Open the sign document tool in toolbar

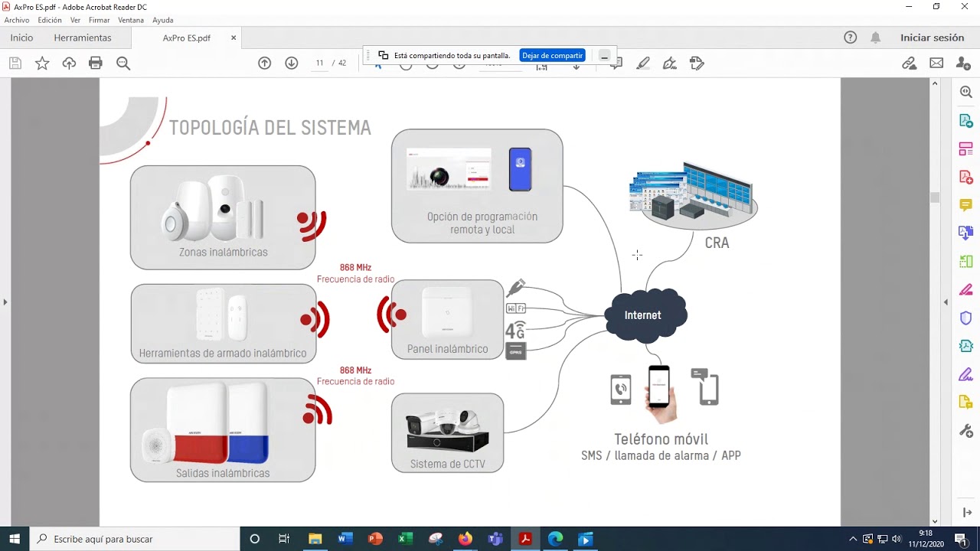point(670,64)
